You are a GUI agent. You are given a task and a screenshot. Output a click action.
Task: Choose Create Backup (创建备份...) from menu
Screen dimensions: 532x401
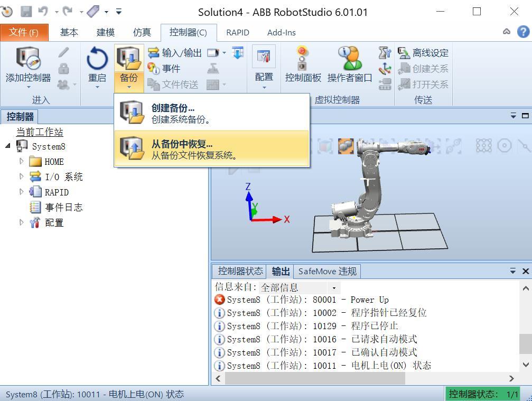(212, 113)
